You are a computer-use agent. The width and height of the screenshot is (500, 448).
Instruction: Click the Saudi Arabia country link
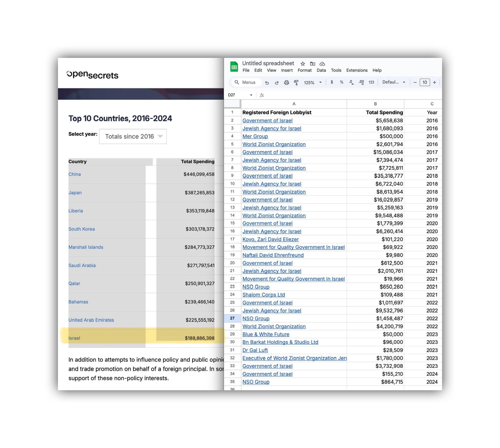(82, 265)
